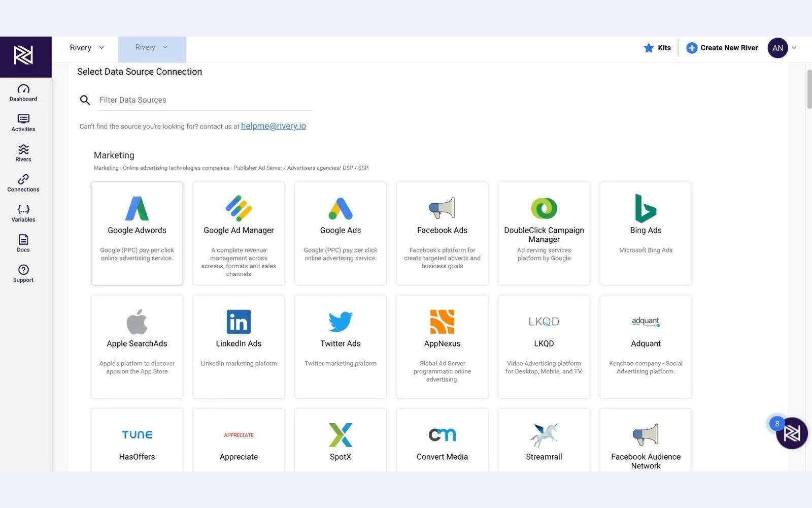Click the Marketing section heading
The image size is (812, 508).
pos(114,155)
